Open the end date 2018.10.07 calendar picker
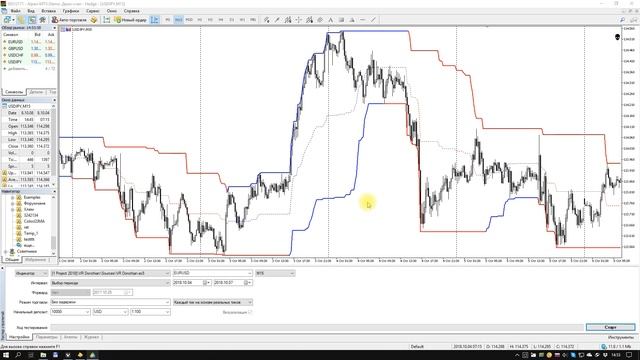Image resolution: width=640 pixels, height=360 pixels. (248, 283)
